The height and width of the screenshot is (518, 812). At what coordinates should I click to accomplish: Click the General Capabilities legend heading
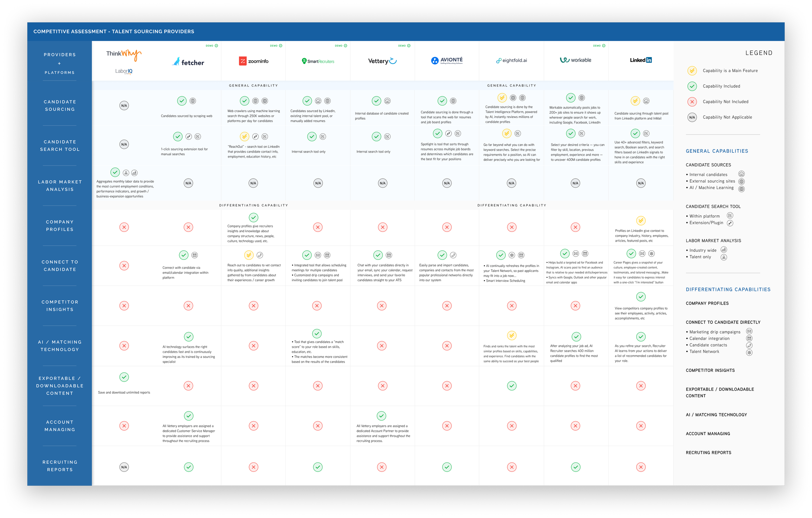tap(717, 151)
